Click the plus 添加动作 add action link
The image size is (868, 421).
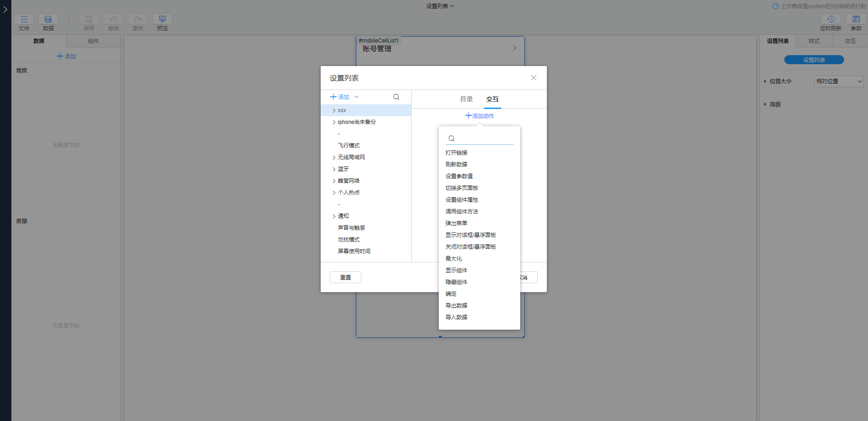click(479, 116)
